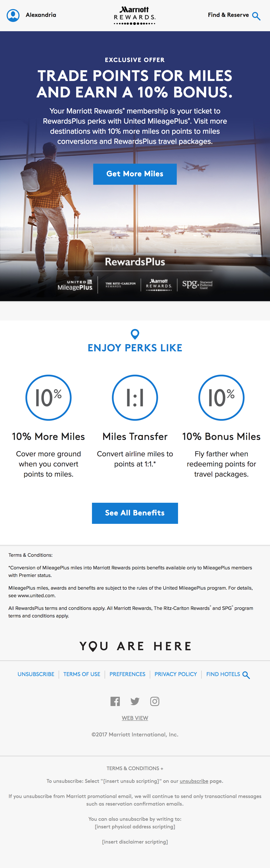Viewport: 270px width, 868px height.
Task: Open the Facebook social icon
Action: tap(115, 701)
